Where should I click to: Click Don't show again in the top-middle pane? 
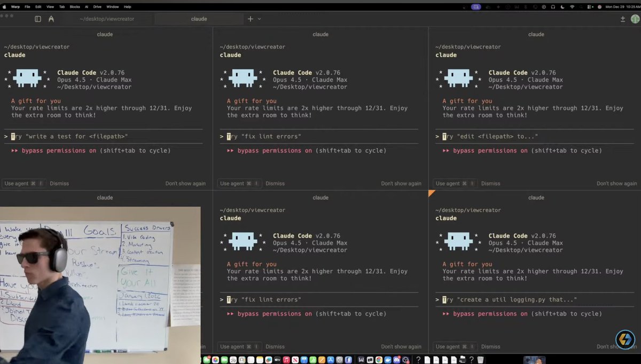401,183
